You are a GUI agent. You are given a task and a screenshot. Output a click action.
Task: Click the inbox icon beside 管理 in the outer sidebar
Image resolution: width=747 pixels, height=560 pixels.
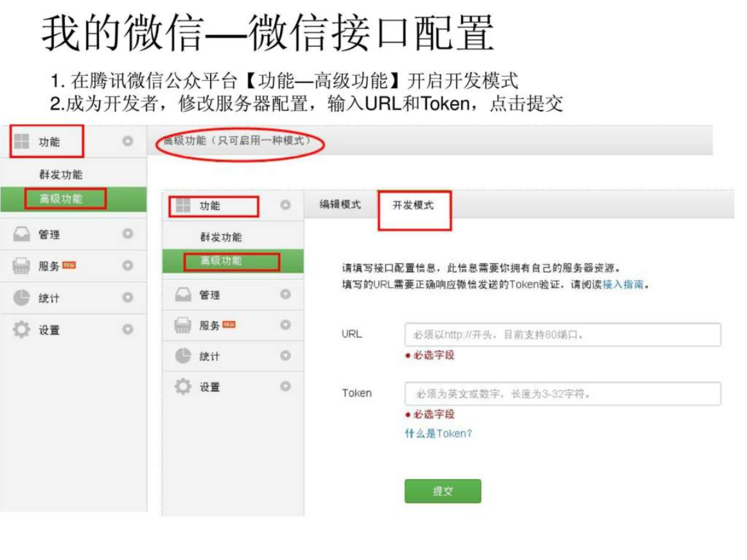[x=21, y=234]
